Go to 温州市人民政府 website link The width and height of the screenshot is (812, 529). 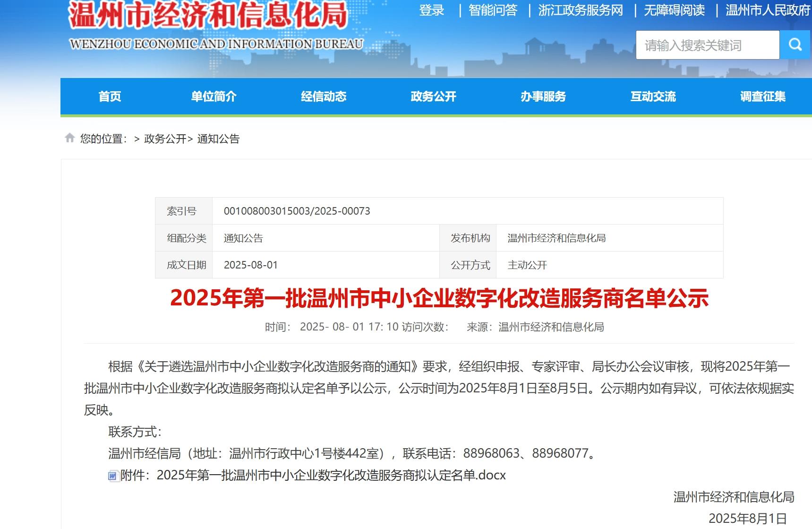pos(768,10)
